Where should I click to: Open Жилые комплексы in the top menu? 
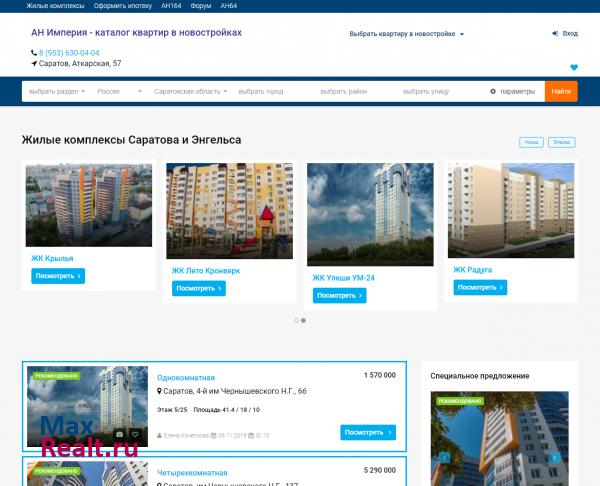click(55, 6)
